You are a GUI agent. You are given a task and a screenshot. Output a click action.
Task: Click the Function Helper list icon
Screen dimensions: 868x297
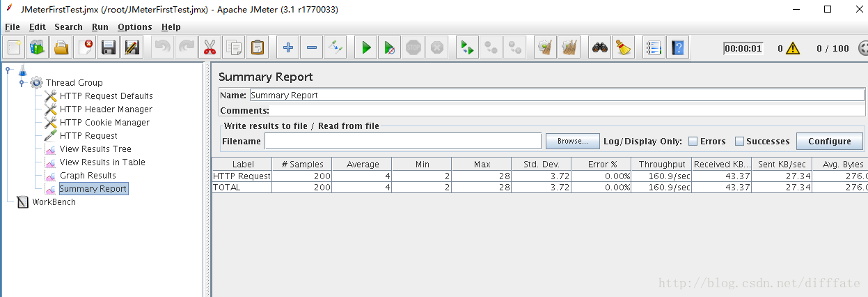(654, 47)
